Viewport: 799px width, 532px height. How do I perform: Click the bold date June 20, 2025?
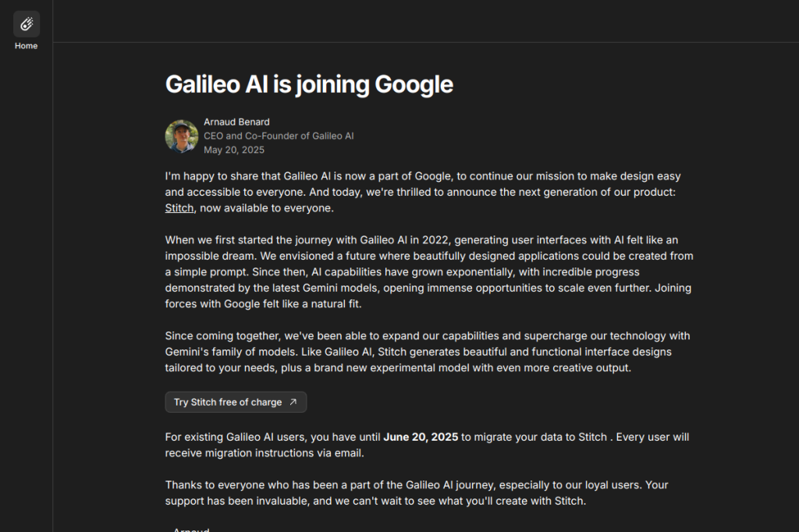[x=421, y=437]
